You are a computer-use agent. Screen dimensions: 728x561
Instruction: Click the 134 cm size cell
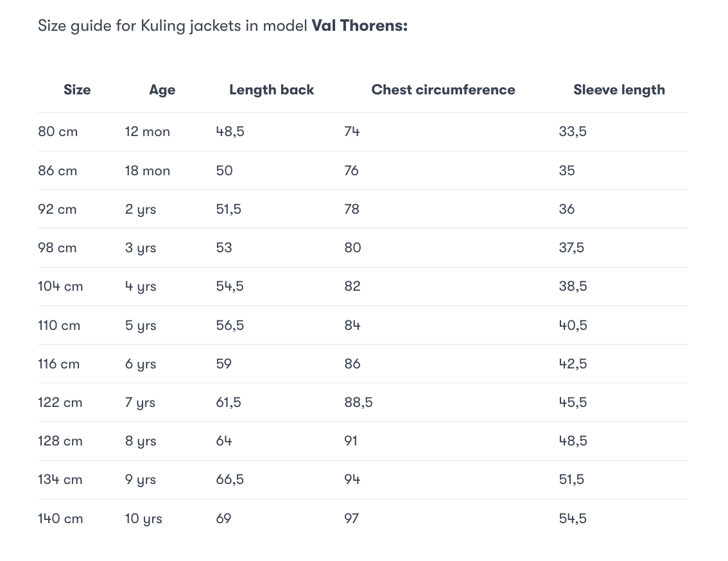tap(60, 479)
